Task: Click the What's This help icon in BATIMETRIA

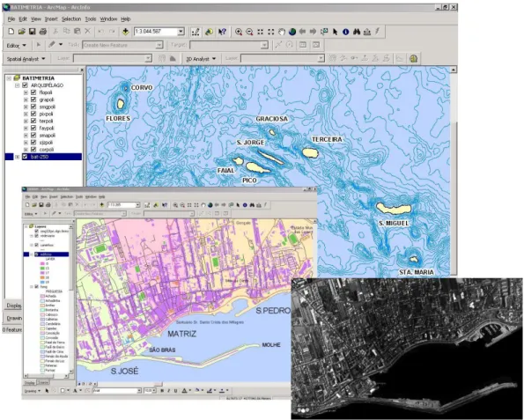Action: point(222,32)
